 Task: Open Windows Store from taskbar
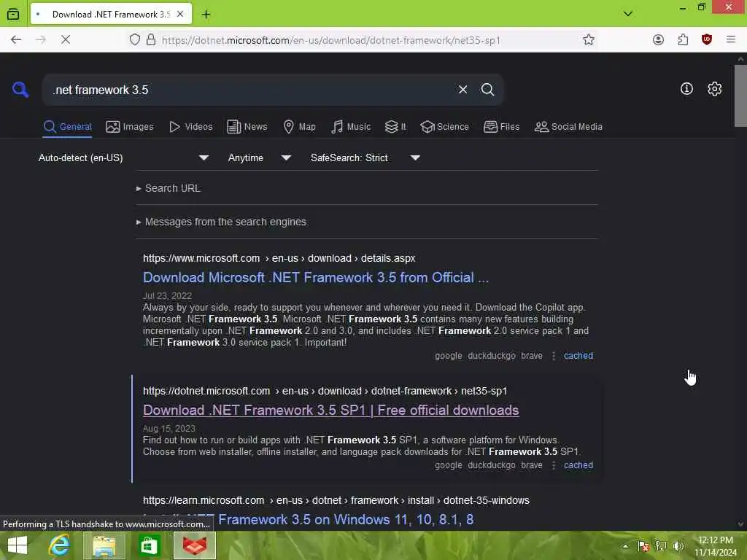tap(149, 545)
